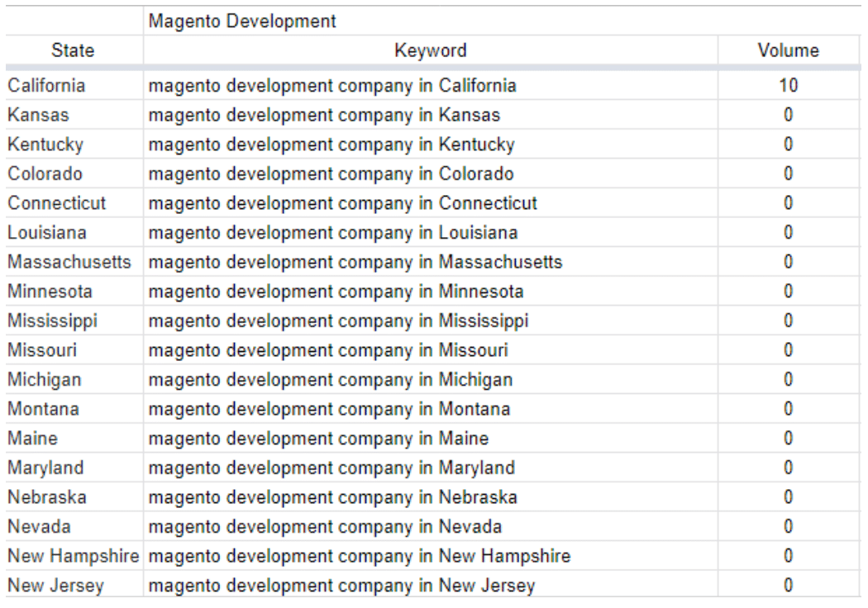Click 'magento development company in Kentucky' cell

[430, 144]
